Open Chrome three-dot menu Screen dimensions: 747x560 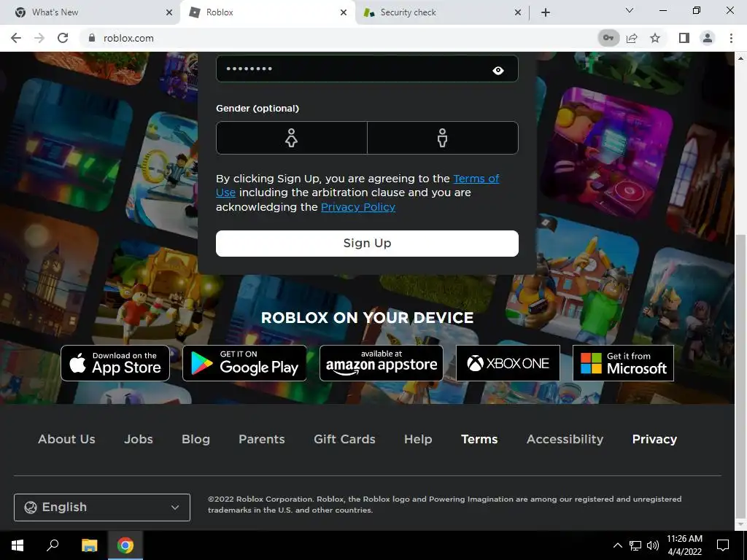pyautogui.click(x=731, y=38)
